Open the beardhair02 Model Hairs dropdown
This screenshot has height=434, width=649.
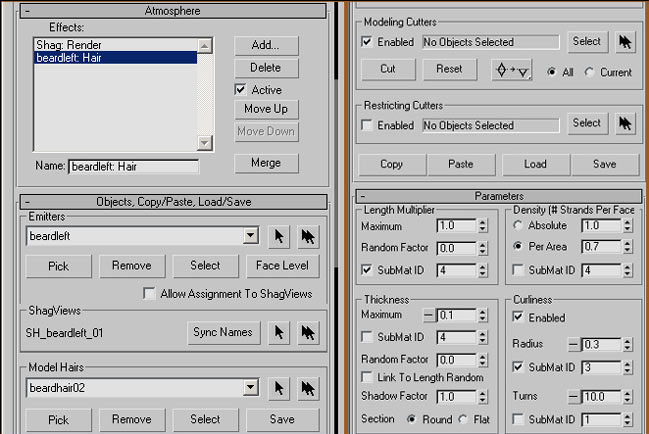point(251,387)
